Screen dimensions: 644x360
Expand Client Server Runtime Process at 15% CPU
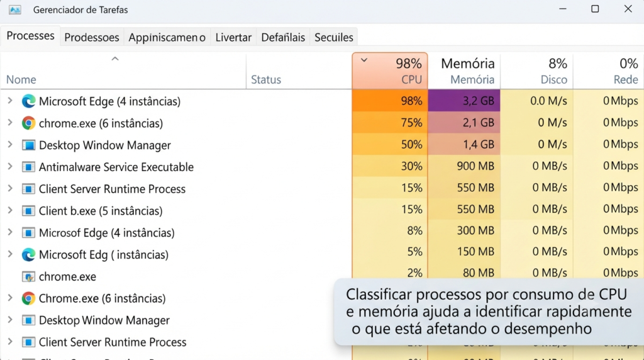click(10, 188)
